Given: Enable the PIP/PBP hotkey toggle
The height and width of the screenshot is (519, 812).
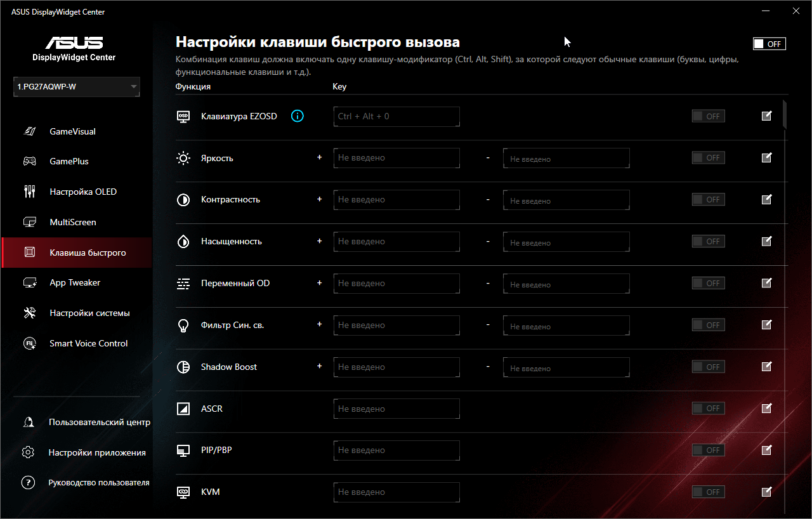Looking at the screenshot, I should 708,450.
